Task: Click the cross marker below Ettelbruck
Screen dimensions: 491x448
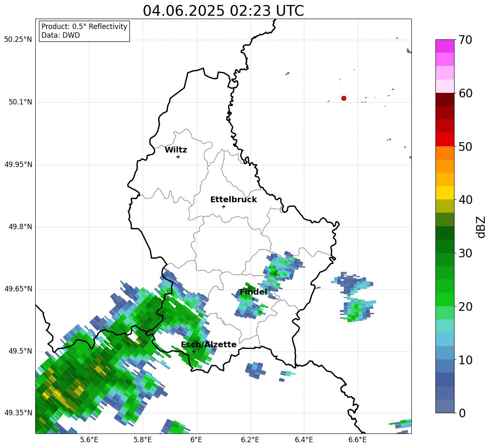Action: (224, 206)
